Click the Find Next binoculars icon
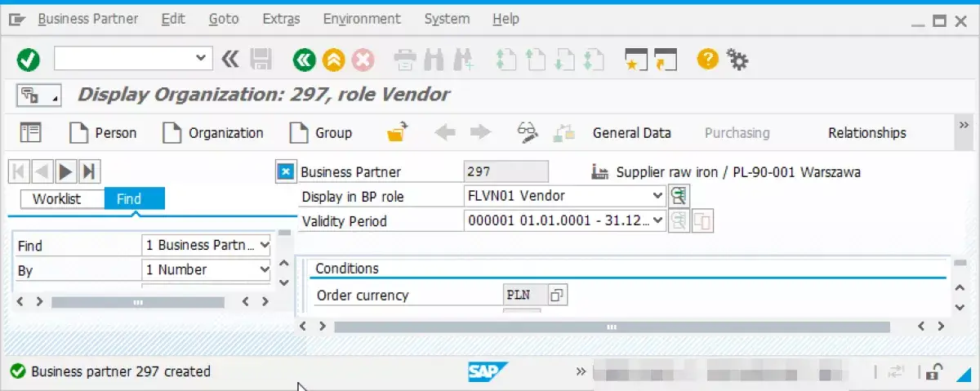 (463, 59)
